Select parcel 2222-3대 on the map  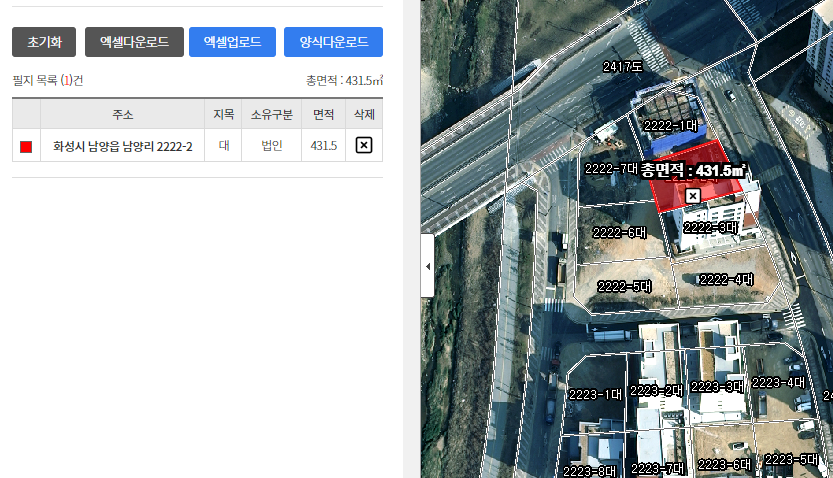(x=711, y=228)
